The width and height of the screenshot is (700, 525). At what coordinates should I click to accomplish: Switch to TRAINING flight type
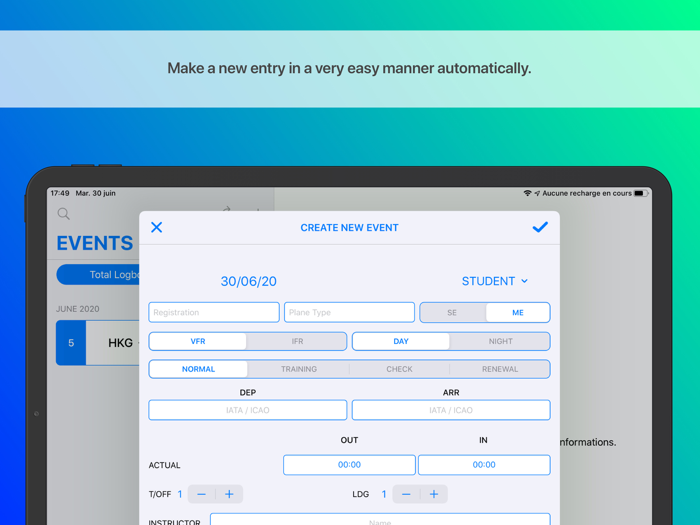tap(299, 369)
